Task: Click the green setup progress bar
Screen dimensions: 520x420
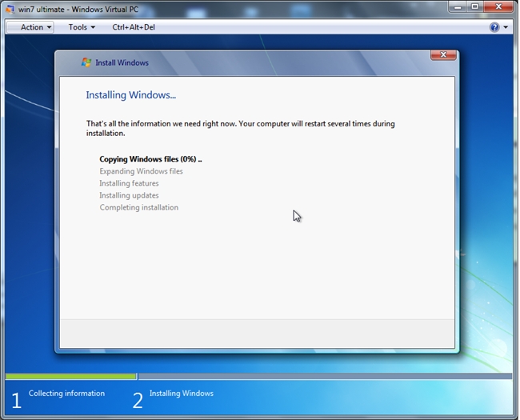Action: tap(71, 377)
